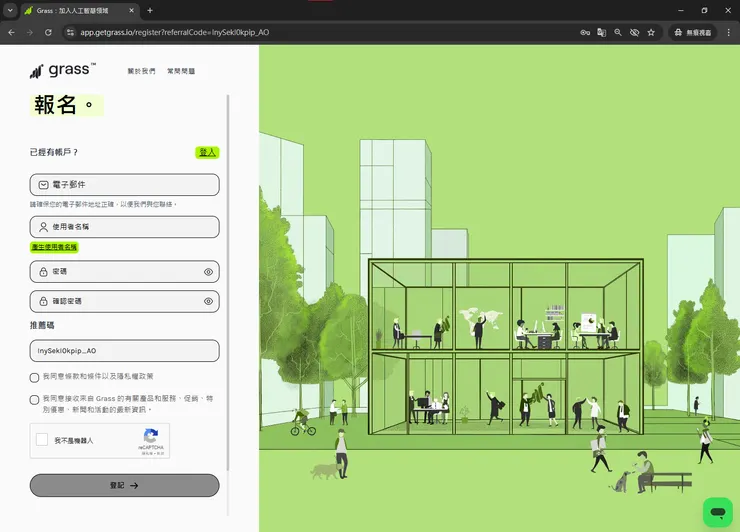Screen dimensions: 740x532
Task: Bookmark this page with the star icon
Action: pyautogui.click(x=651, y=33)
